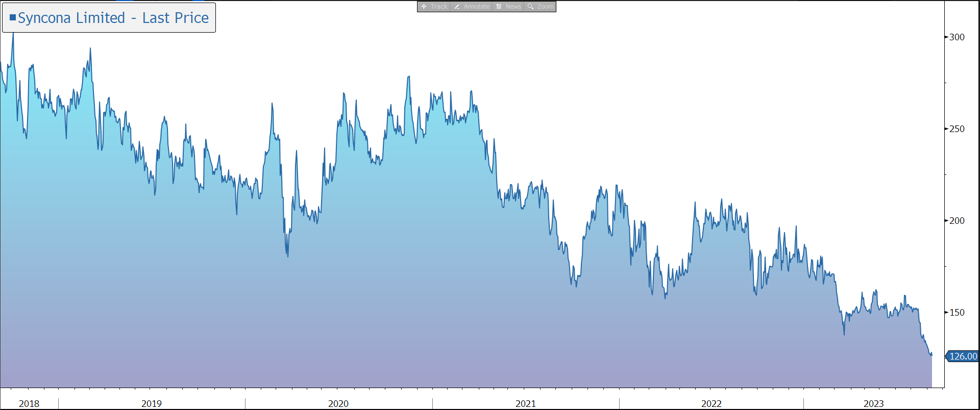Click the 2020 year label

click(x=338, y=403)
